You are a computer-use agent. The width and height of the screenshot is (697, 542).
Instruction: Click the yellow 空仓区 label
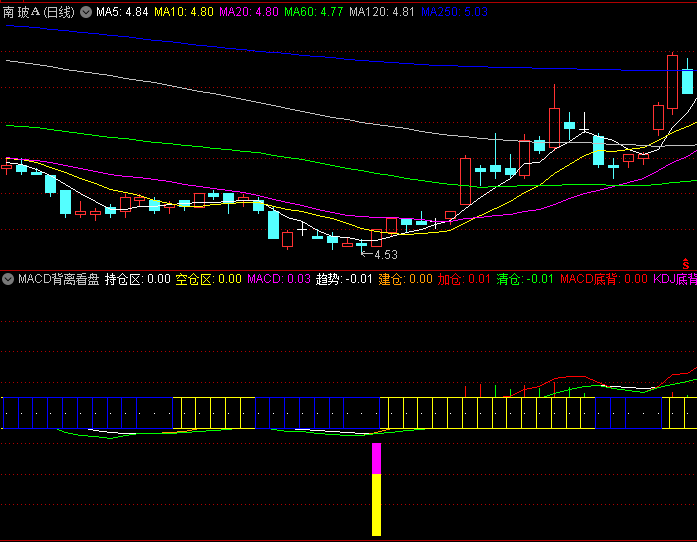[209, 279]
